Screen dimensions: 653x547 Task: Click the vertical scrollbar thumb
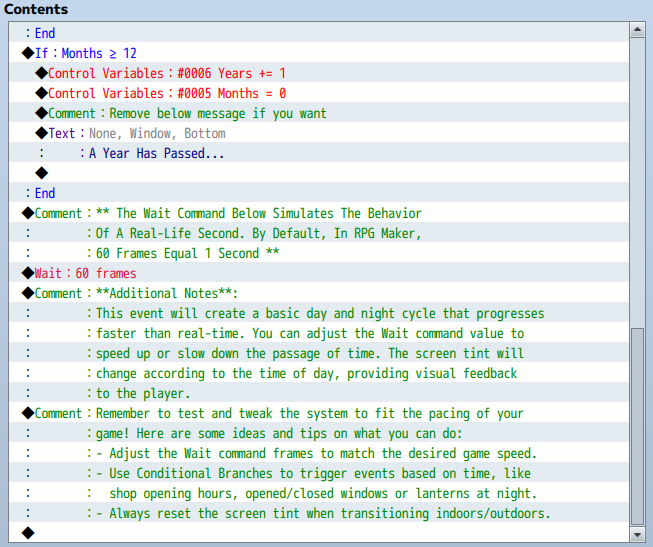point(637,427)
